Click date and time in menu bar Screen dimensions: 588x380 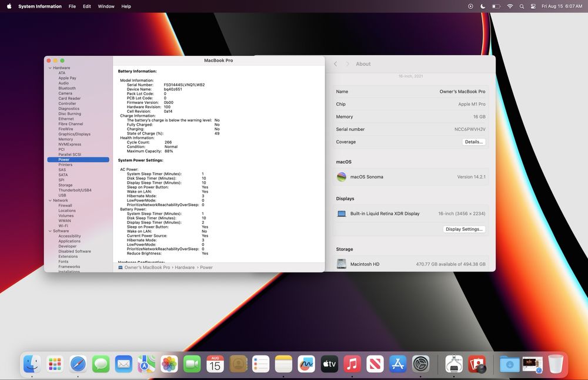(x=562, y=6)
